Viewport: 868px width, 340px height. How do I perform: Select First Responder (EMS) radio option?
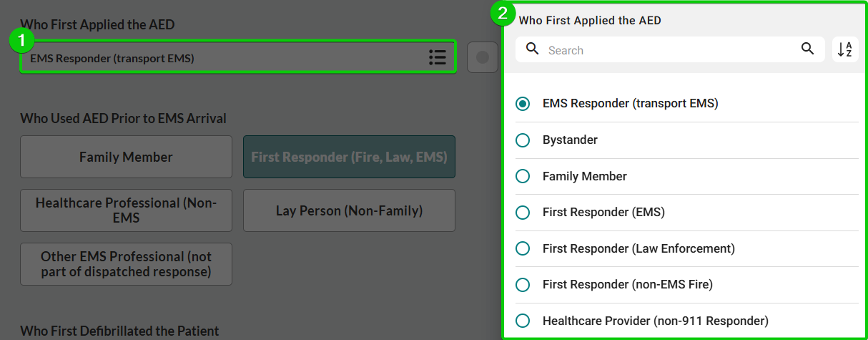pos(523,213)
